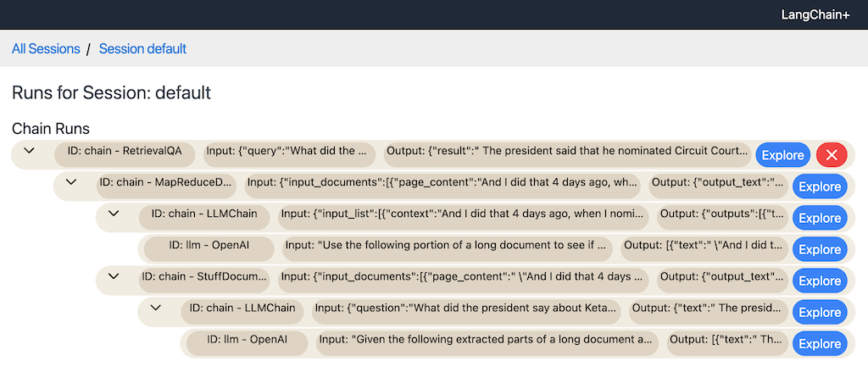Explore the MapReduceD... chain run
Image resolution: width=868 pixels, height=389 pixels.
coord(820,186)
